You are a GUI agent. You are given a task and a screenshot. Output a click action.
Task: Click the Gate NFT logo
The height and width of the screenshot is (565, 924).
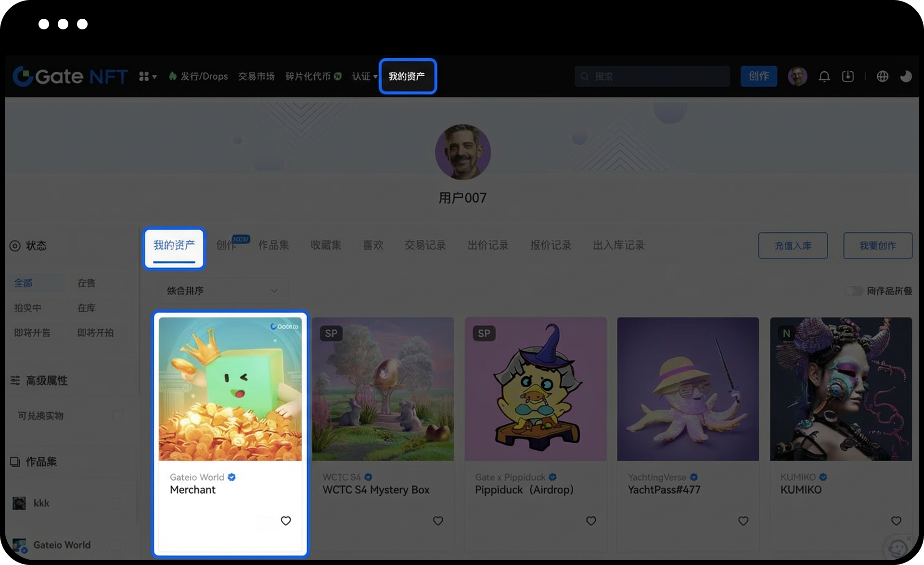[70, 76]
